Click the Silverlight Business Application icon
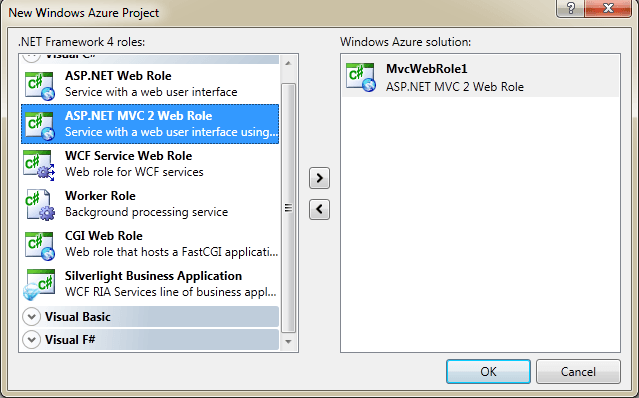The width and height of the screenshot is (639, 398). 39,285
